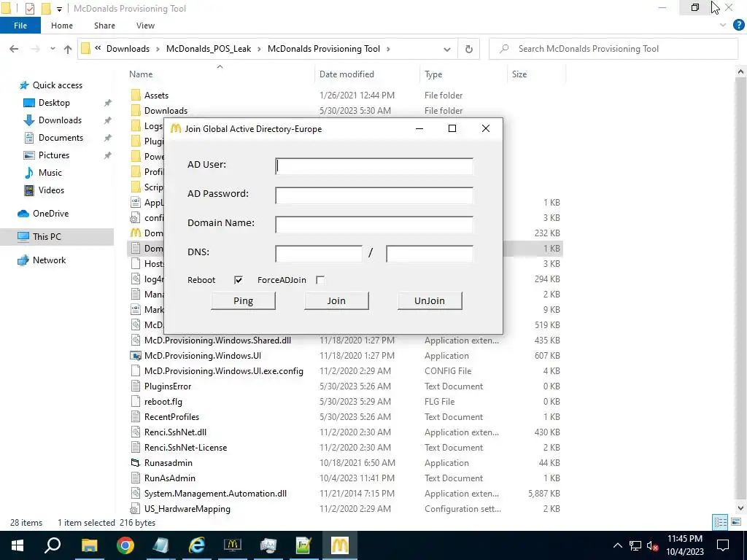Viewport: 747px width, 560px height.
Task: Switch to large icons view
Action: pyautogui.click(x=736, y=522)
